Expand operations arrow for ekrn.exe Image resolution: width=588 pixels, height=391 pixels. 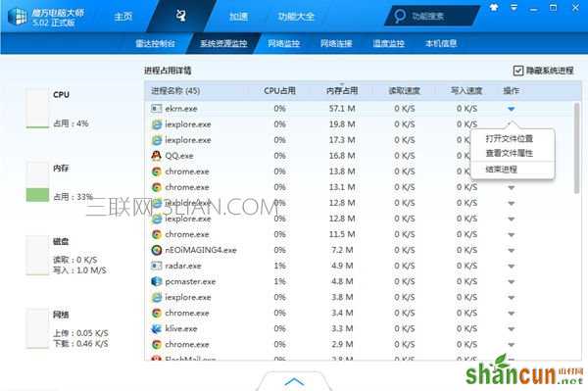pyautogui.click(x=512, y=109)
